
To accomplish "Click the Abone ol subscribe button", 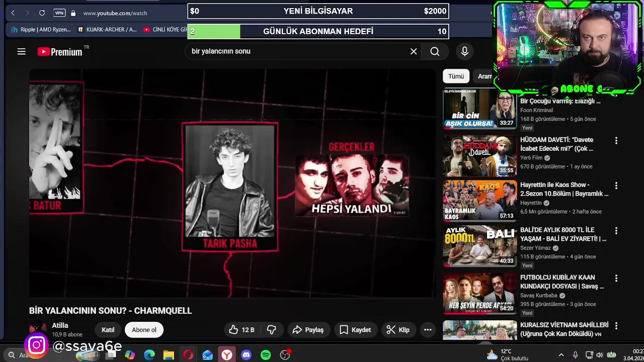I will pyautogui.click(x=144, y=330).
